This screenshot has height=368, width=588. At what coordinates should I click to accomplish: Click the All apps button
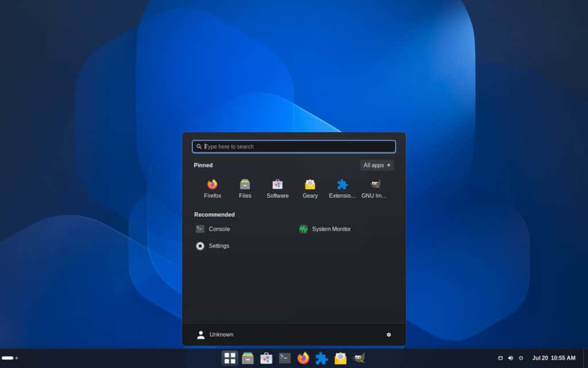(377, 165)
